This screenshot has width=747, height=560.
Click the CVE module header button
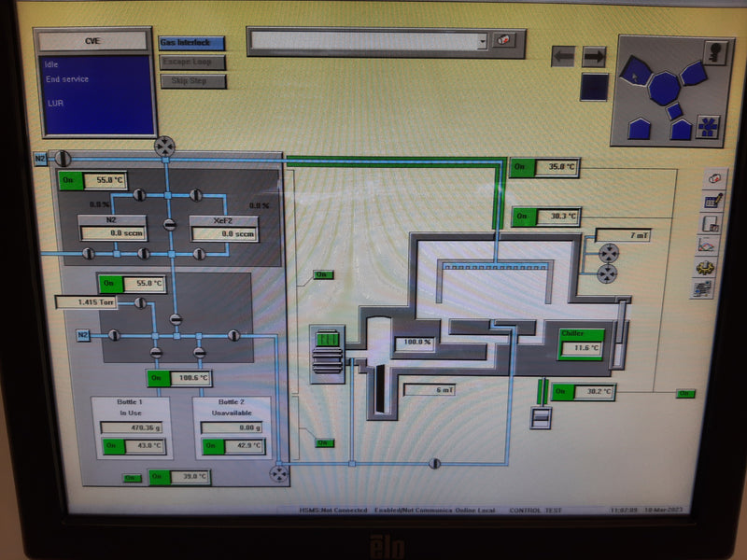92,41
